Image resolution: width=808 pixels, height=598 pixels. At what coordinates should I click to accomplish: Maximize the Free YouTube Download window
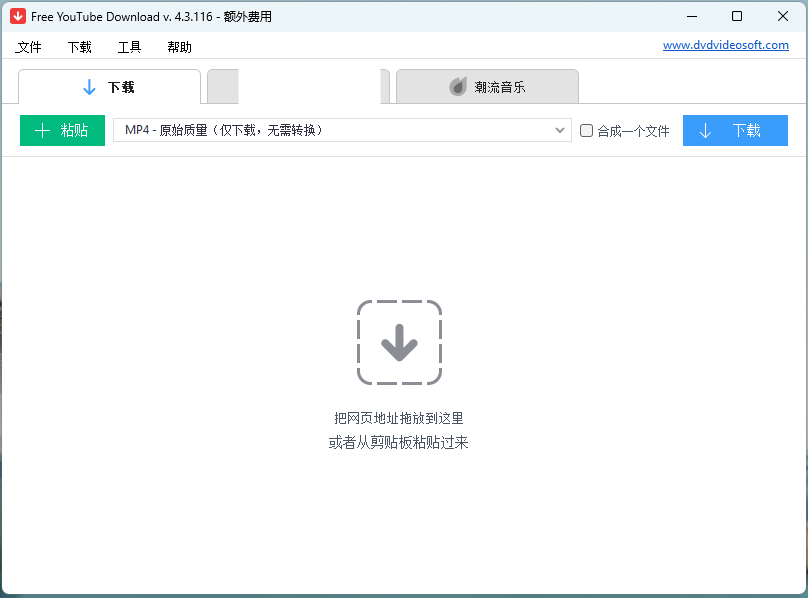[x=737, y=16]
